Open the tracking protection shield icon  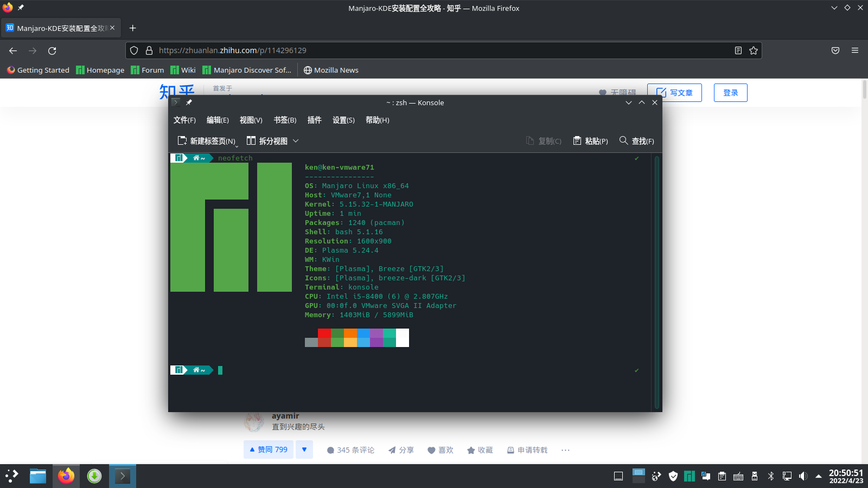134,50
